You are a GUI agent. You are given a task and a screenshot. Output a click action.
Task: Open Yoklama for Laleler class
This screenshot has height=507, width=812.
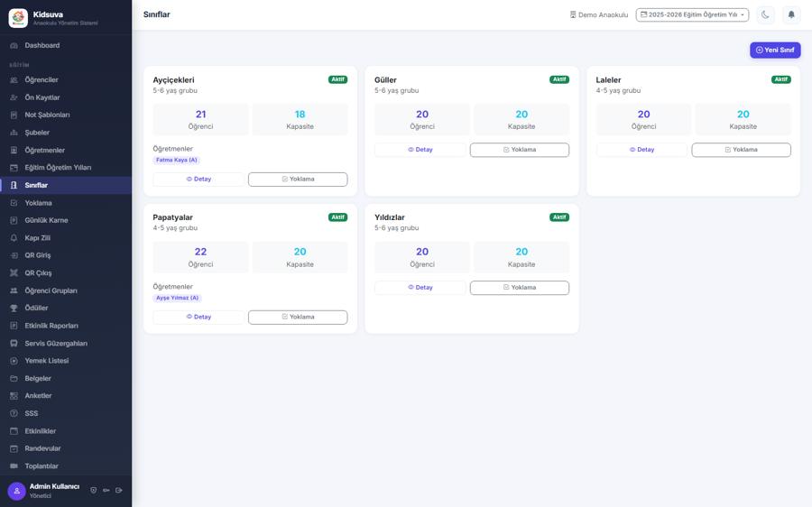741,150
